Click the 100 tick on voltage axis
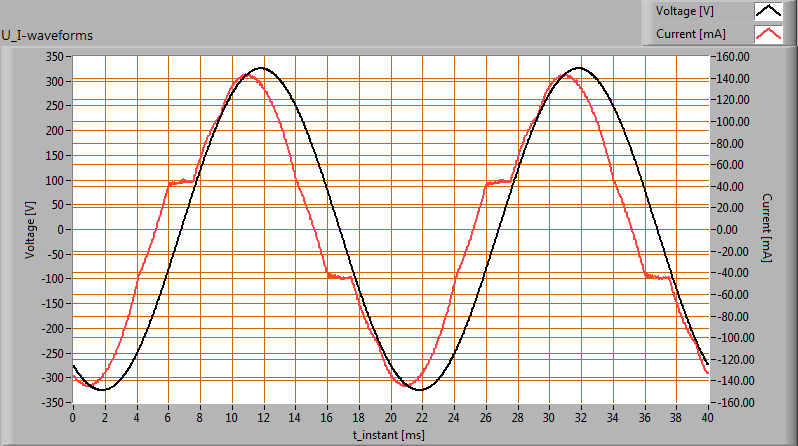798x446 pixels. (55, 180)
